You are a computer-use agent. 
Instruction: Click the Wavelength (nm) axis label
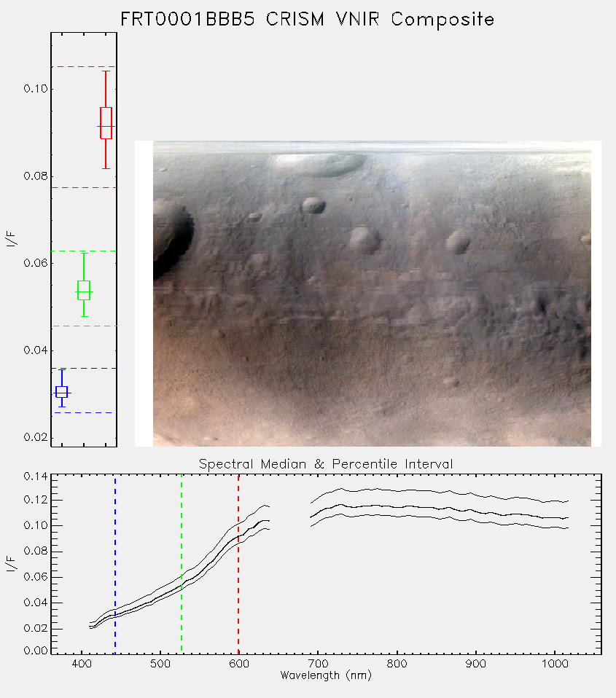click(326, 675)
